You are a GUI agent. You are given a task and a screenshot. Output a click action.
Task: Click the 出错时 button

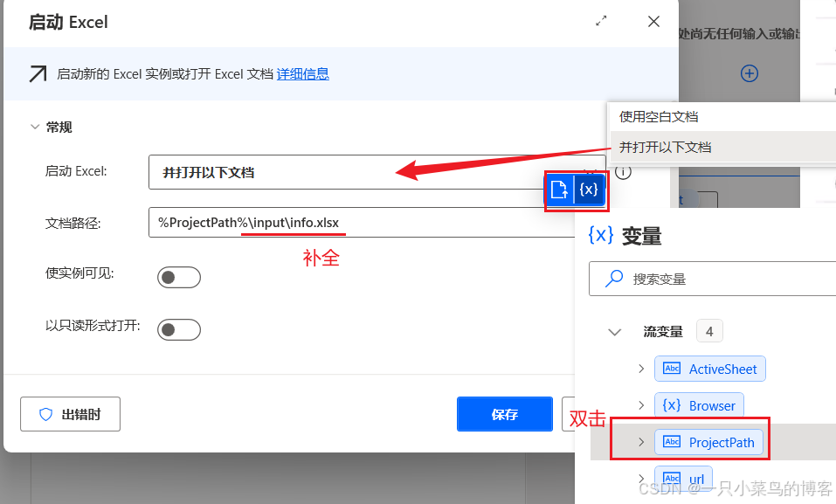pyautogui.click(x=71, y=414)
